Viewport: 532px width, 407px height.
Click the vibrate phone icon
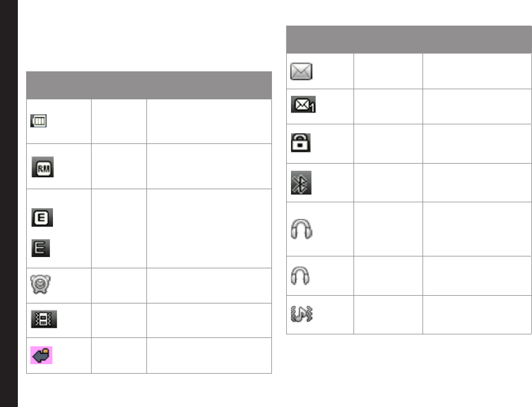(x=44, y=319)
